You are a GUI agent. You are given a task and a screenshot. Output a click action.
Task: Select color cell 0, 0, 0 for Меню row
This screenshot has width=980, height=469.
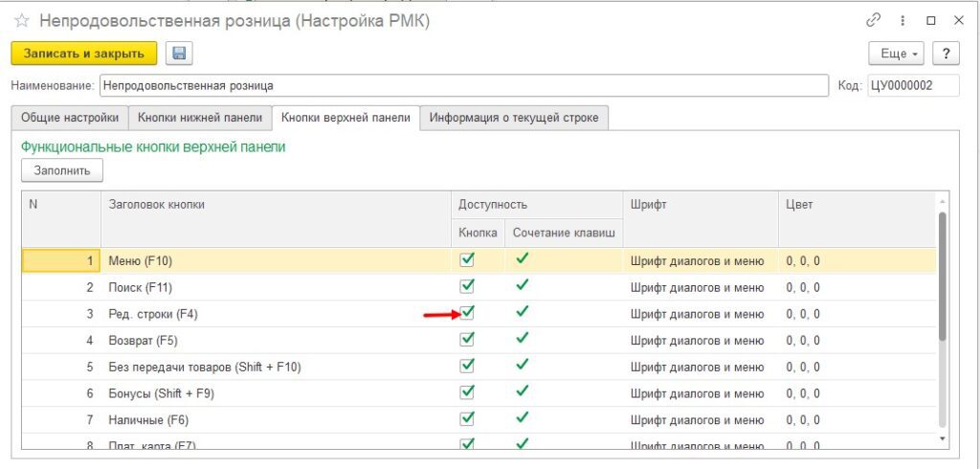(x=802, y=260)
